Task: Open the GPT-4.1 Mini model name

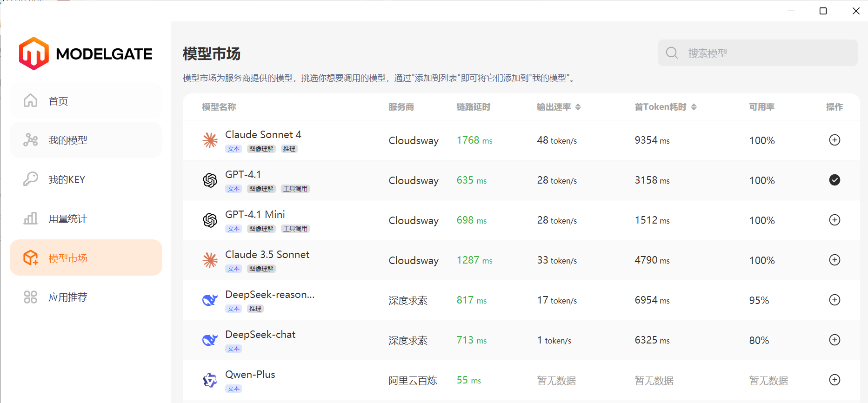Action: pyautogui.click(x=255, y=214)
